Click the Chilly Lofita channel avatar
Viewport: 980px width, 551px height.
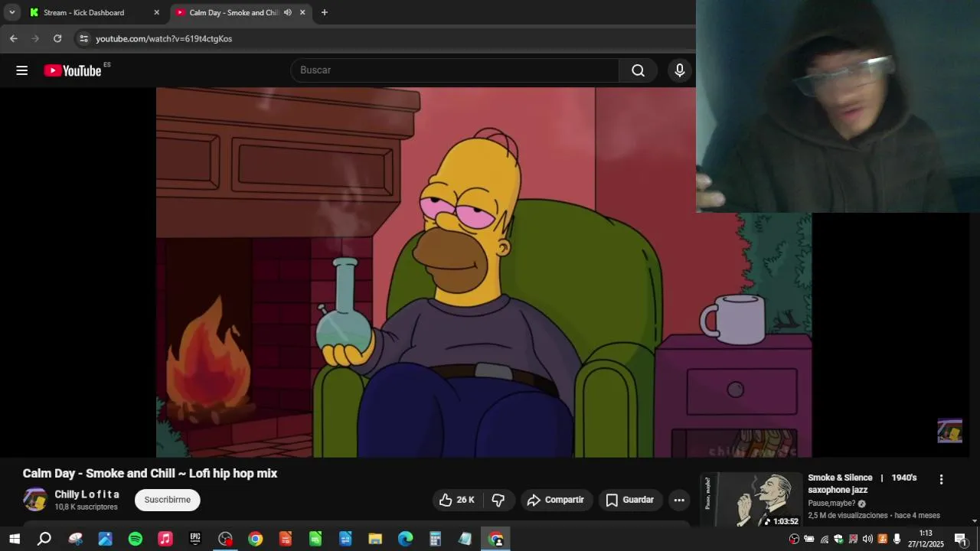click(x=35, y=500)
